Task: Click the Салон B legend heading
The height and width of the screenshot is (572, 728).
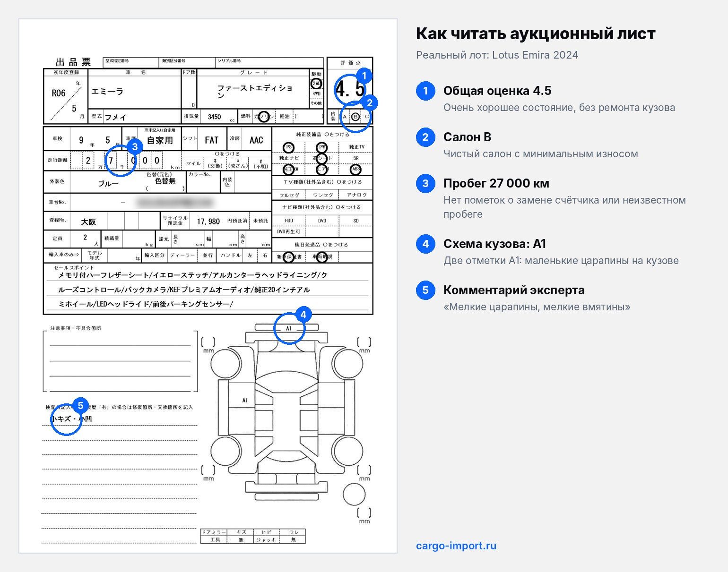Action: click(467, 137)
